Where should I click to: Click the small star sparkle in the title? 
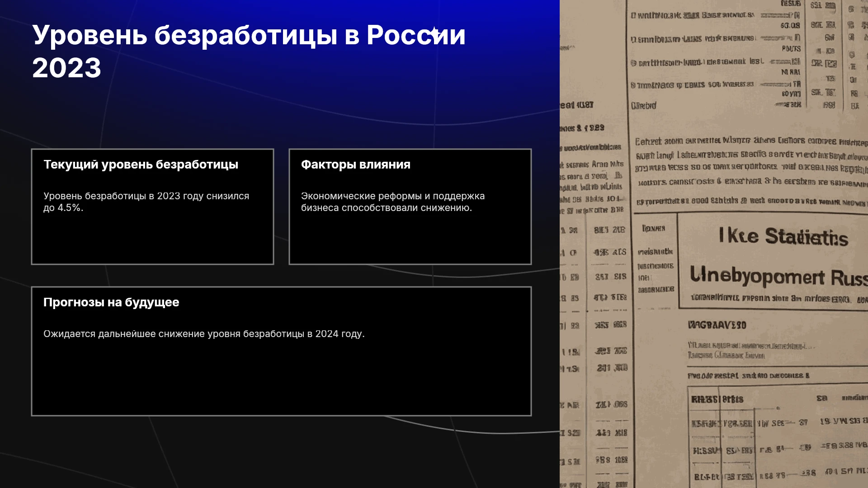[434, 33]
